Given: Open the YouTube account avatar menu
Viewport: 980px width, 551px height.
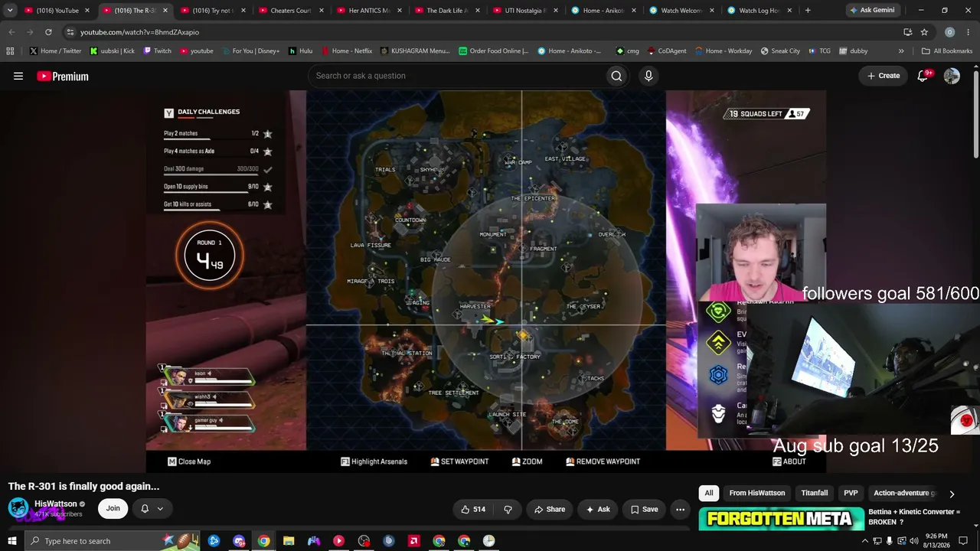Looking at the screenshot, I should 952,76.
